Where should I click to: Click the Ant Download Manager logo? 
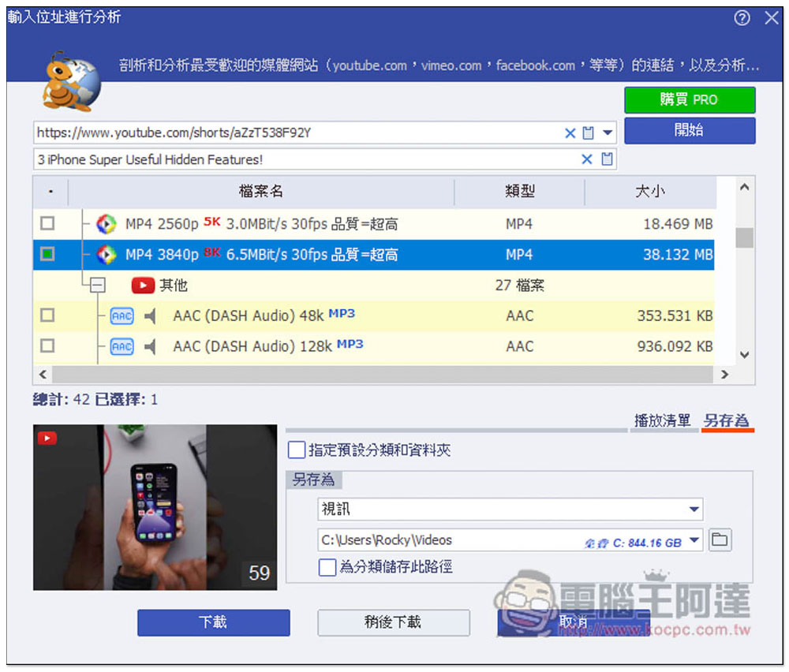70,81
